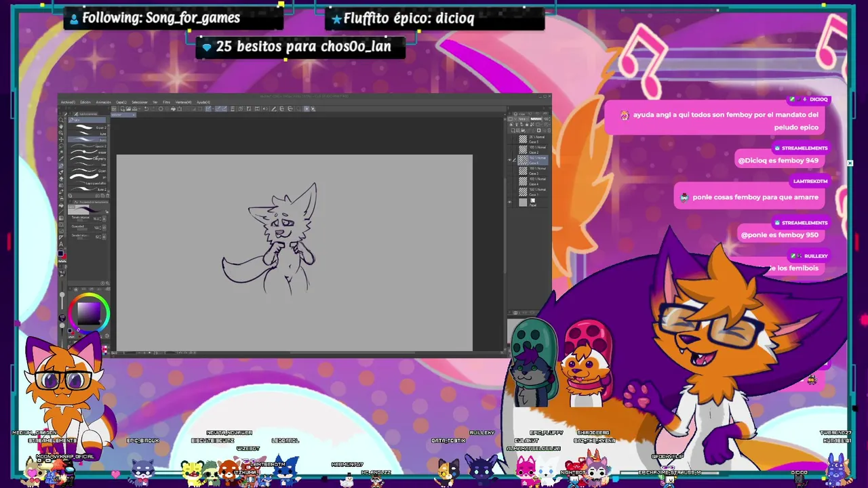Pick a shade in the color wheel square
This screenshot has height=488, width=868.
(x=89, y=314)
